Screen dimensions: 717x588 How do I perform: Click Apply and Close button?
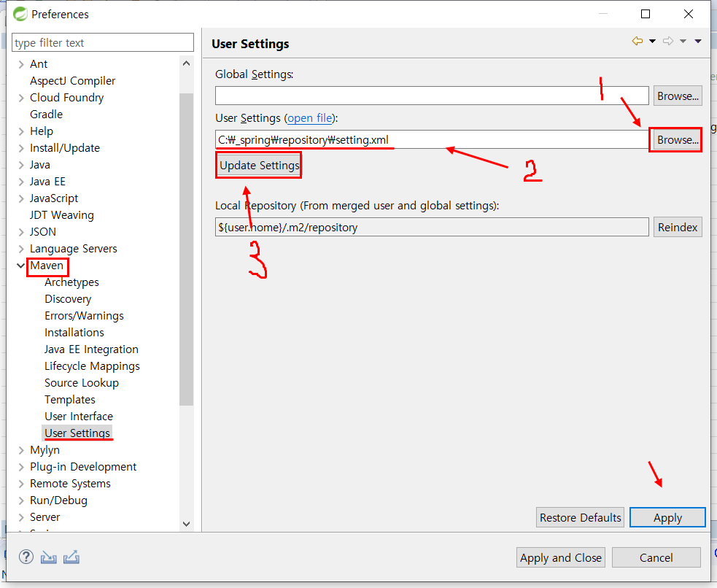pyautogui.click(x=561, y=557)
